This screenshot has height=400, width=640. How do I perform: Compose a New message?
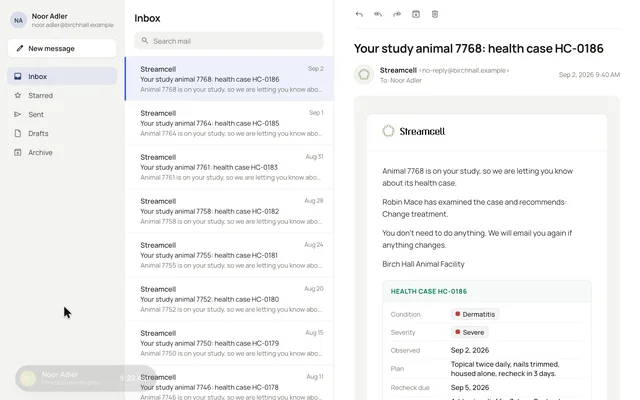[62, 49]
